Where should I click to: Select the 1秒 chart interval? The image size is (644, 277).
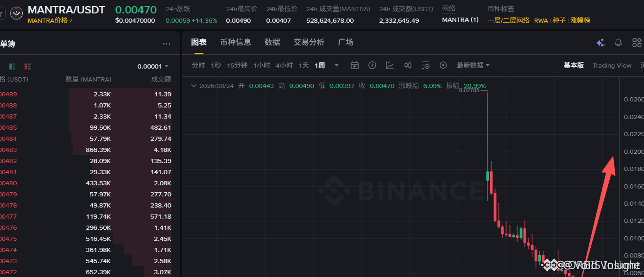216,65
